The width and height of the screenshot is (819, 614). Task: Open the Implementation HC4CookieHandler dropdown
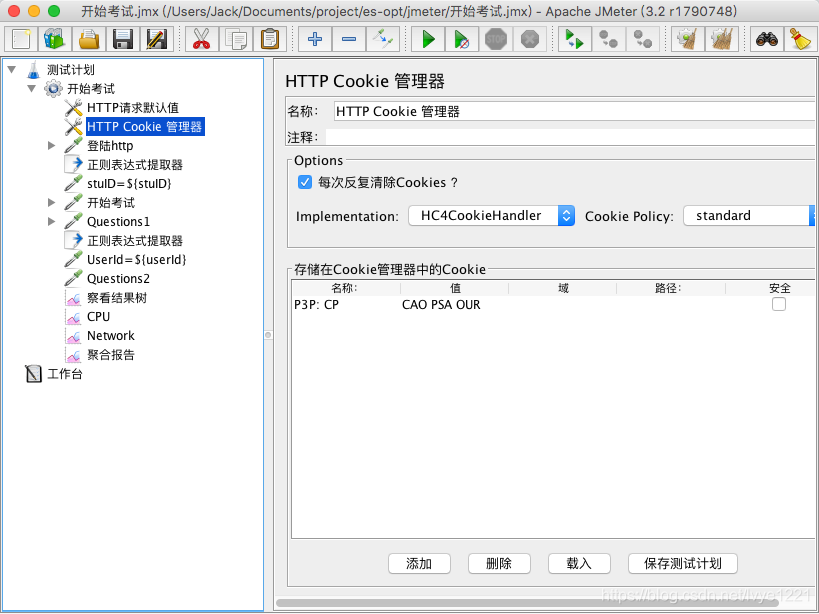point(492,216)
